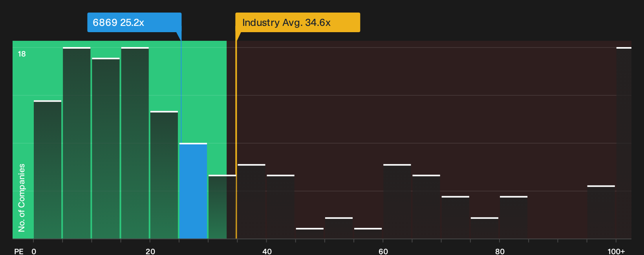644x255 pixels.
Task: Click the yellow Industry Avg. 34.6x label
Action: coord(298,22)
